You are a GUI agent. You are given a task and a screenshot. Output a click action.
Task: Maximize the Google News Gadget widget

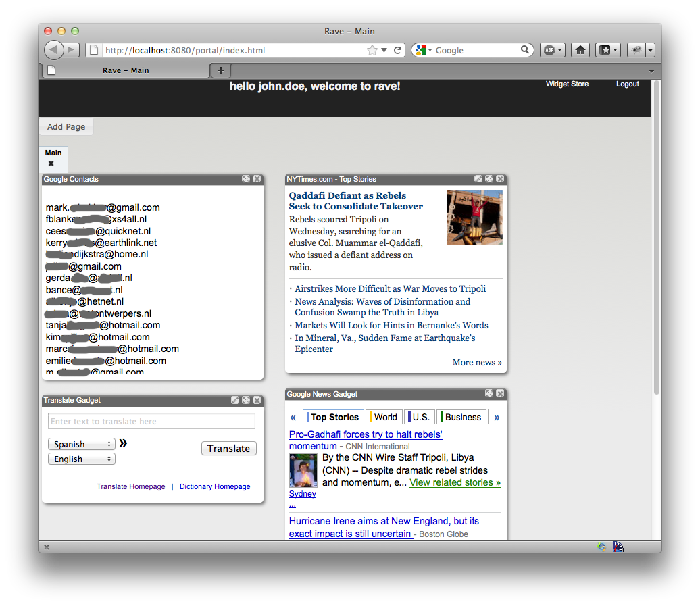489,394
